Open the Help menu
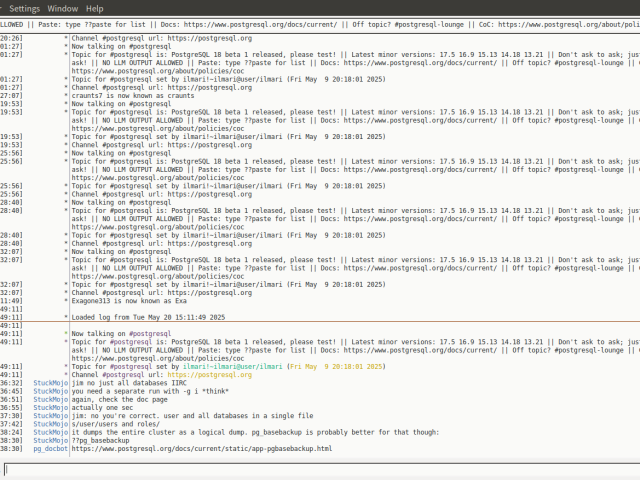 coord(94,8)
